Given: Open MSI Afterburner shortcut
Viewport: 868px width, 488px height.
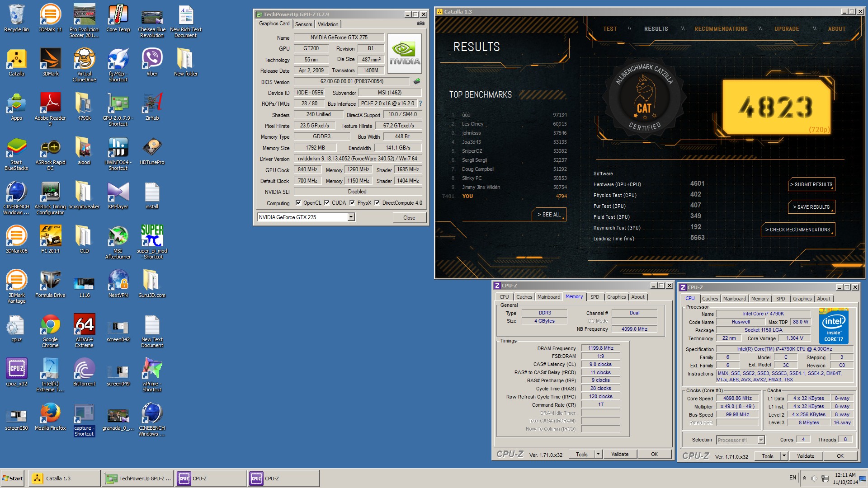Looking at the screenshot, I should click(x=118, y=242).
